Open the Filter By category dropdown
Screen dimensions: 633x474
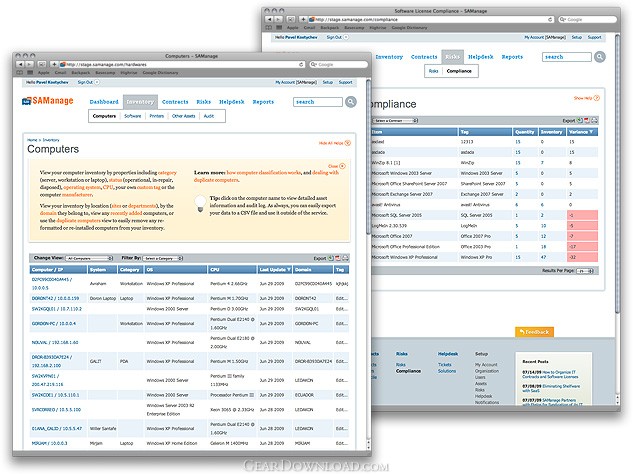coord(163,258)
